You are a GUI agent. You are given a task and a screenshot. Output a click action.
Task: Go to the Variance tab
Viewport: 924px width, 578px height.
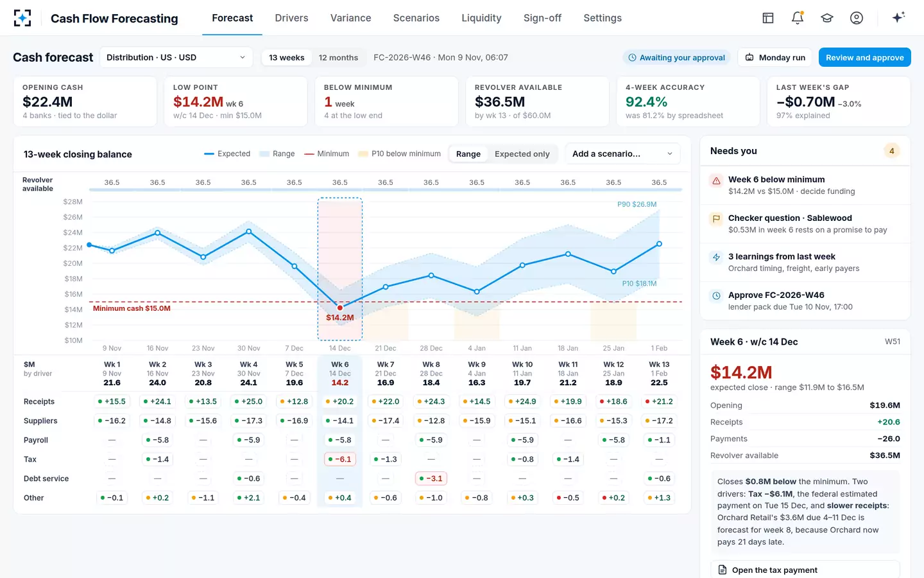351,18
